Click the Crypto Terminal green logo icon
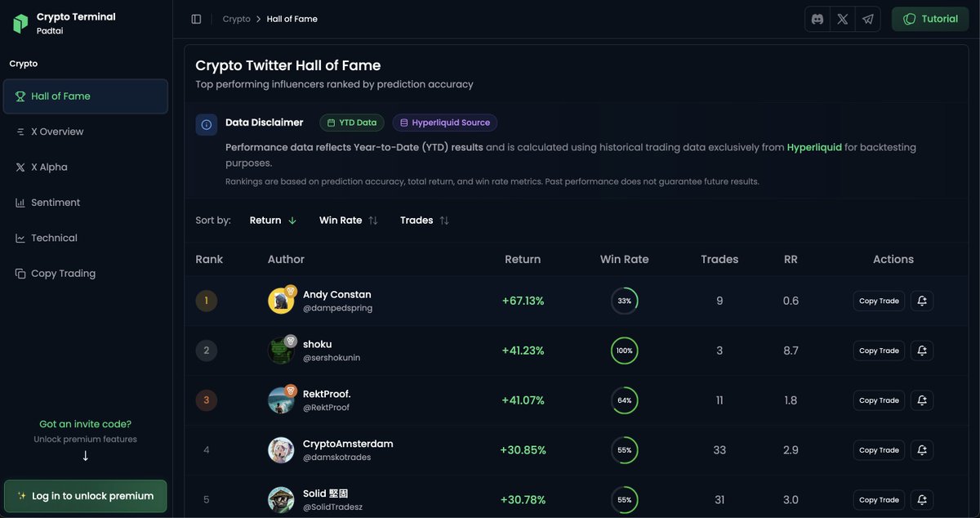980x518 pixels. pos(20,23)
